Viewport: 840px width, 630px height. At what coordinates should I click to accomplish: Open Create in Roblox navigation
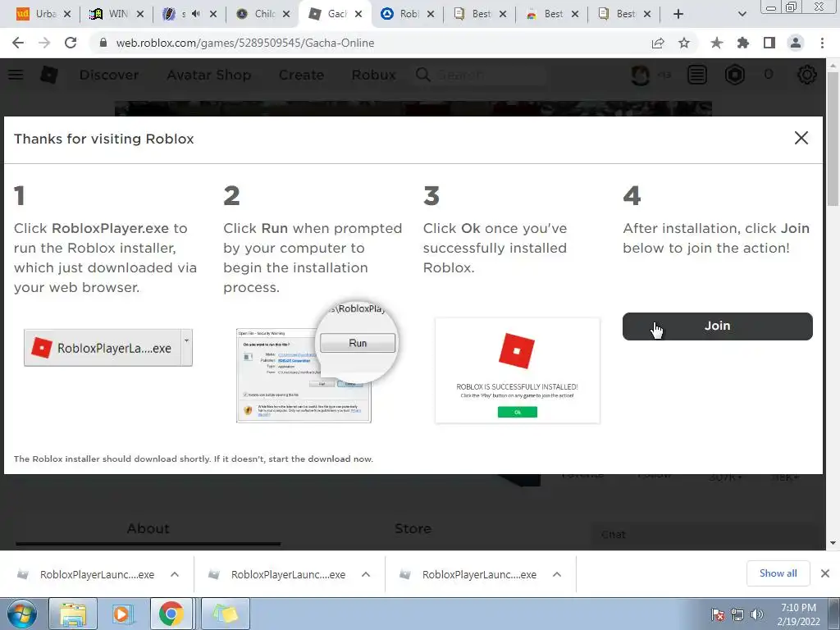click(x=301, y=75)
